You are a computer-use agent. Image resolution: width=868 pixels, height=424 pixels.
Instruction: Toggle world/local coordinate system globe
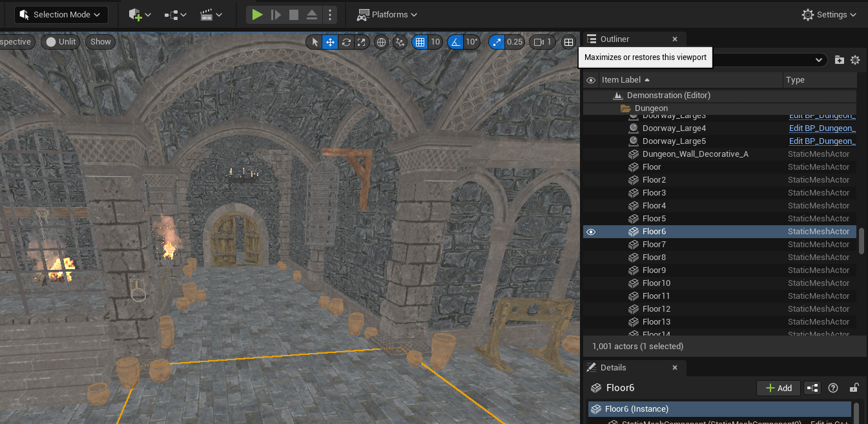[381, 42]
